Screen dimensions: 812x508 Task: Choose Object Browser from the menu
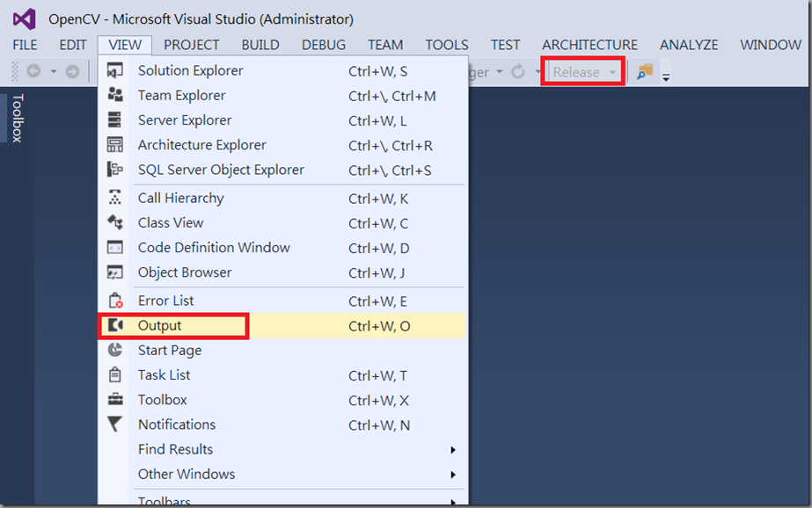pyautogui.click(x=282, y=272)
